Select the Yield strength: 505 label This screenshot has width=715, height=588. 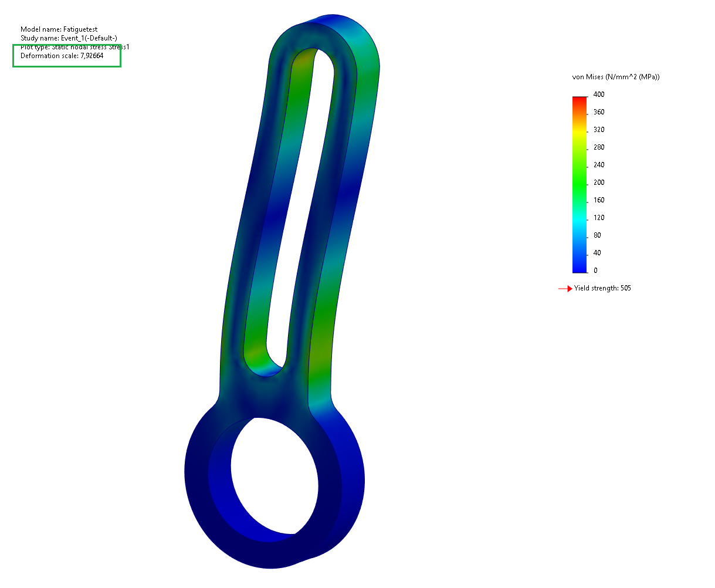(602, 288)
